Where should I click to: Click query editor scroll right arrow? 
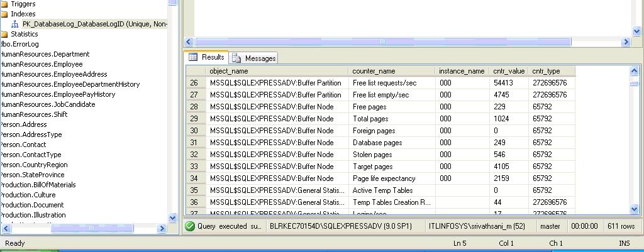pos(626,42)
